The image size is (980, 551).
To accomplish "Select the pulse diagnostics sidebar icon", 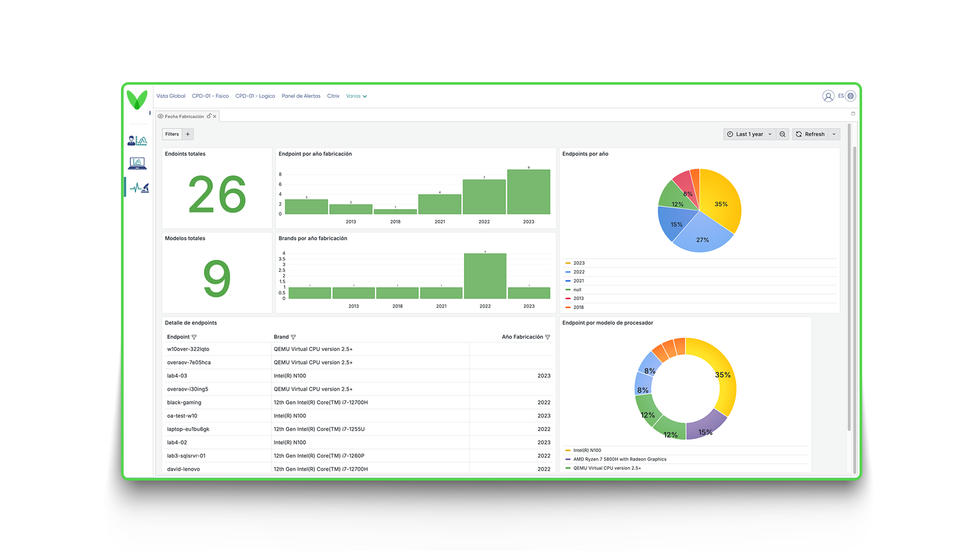I will (x=139, y=188).
